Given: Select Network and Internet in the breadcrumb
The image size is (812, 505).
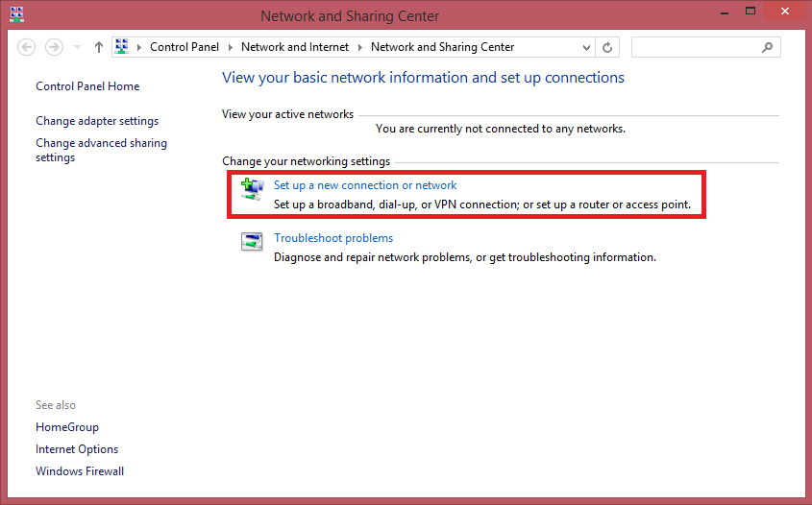Looking at the screenshot, I should [296, 47].
